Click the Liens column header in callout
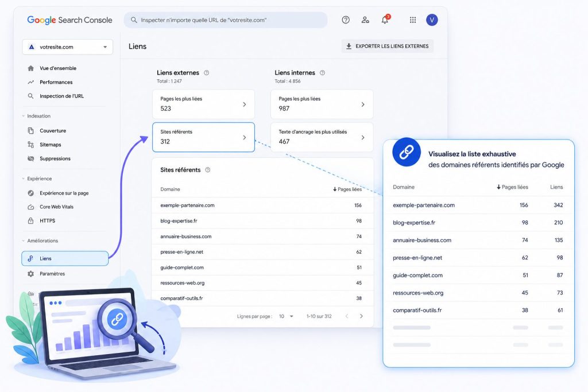 pyautogui.click(x=556, y=187)
